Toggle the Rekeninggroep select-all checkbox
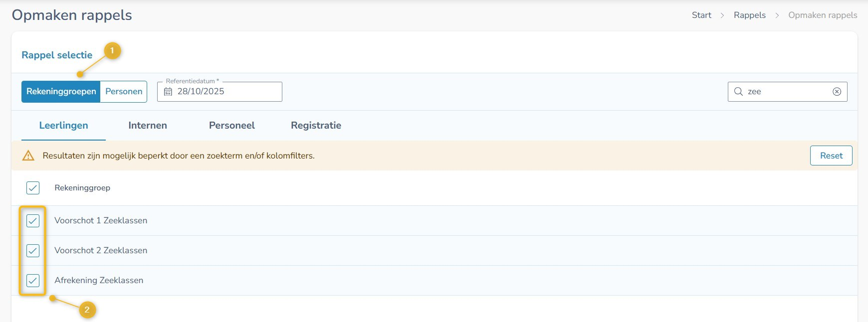 [33, 188]
